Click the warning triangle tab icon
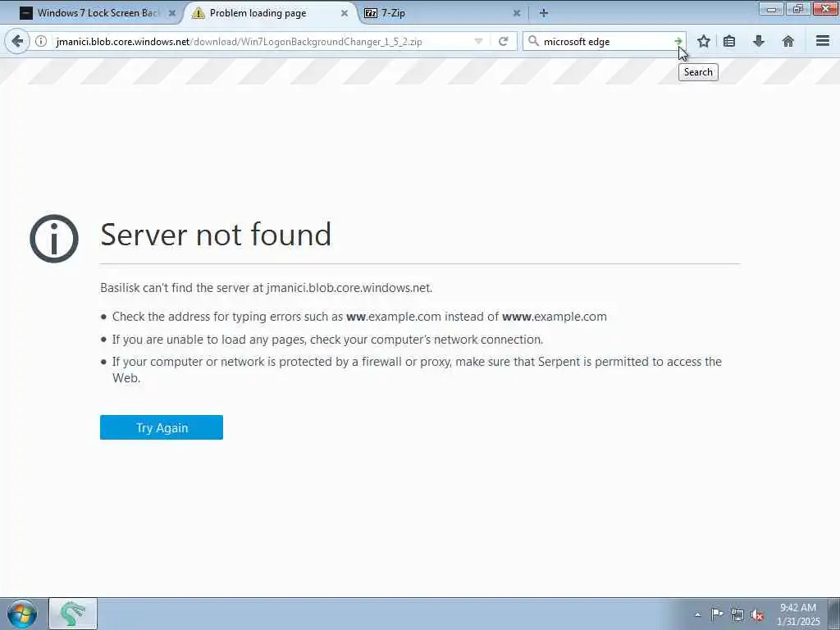 coord(199,13)
